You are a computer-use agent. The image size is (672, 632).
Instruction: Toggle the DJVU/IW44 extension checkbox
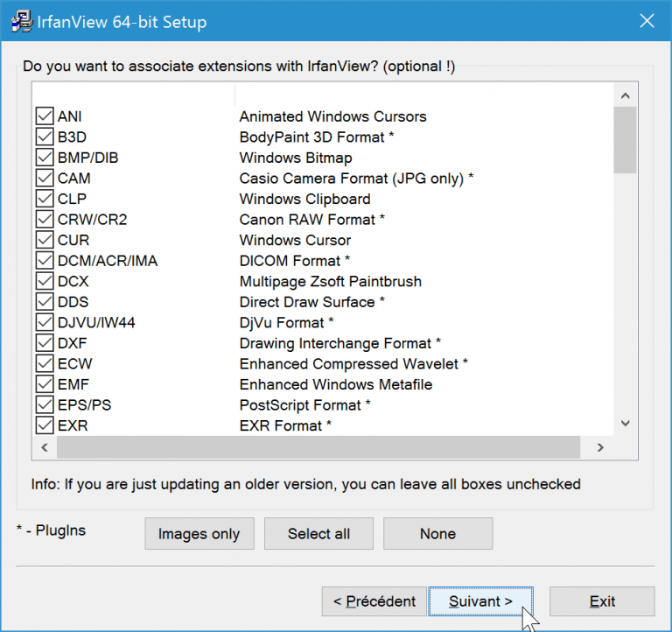[45, 323]
